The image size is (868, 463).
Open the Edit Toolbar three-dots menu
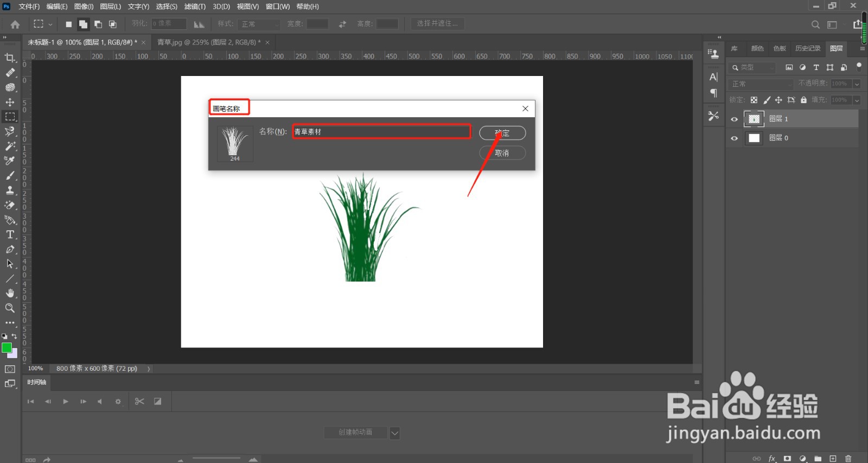pos(10,322)
